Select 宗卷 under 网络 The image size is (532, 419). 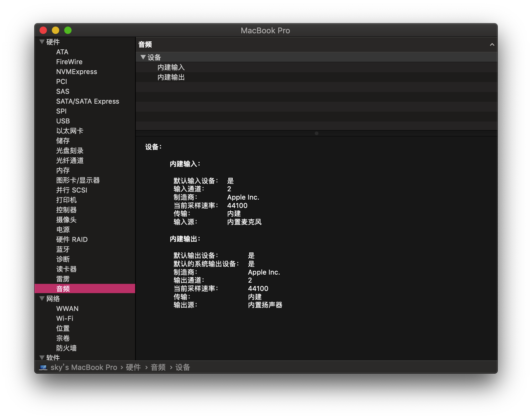coord(85,338)
